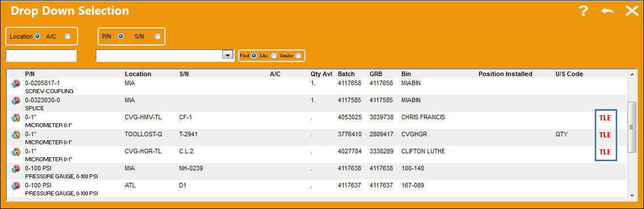The image size is (644, 209).
Task: Click row icon for pressure gauge NH-0239
Action: click(16, 169)
